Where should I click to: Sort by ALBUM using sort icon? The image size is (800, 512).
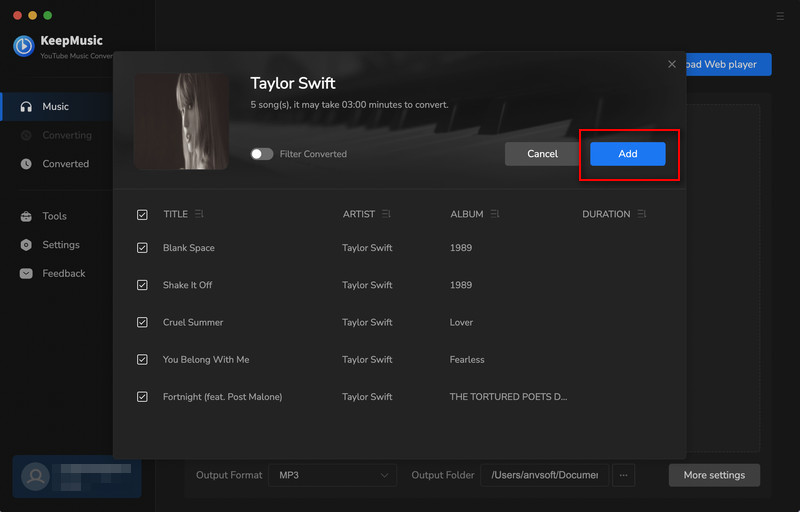[x=494, y=214]
